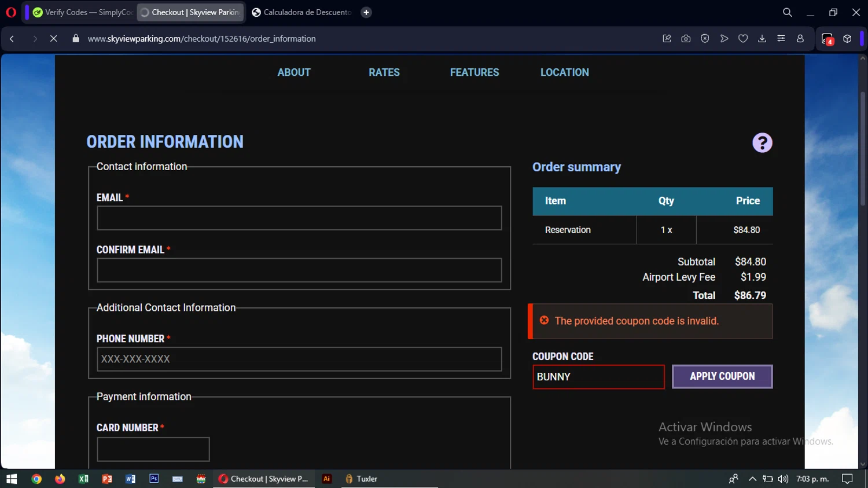Viewport: 868px width, 488px height.
Task: Open PowerPoint from the taskbar
Action: point(107,479)
